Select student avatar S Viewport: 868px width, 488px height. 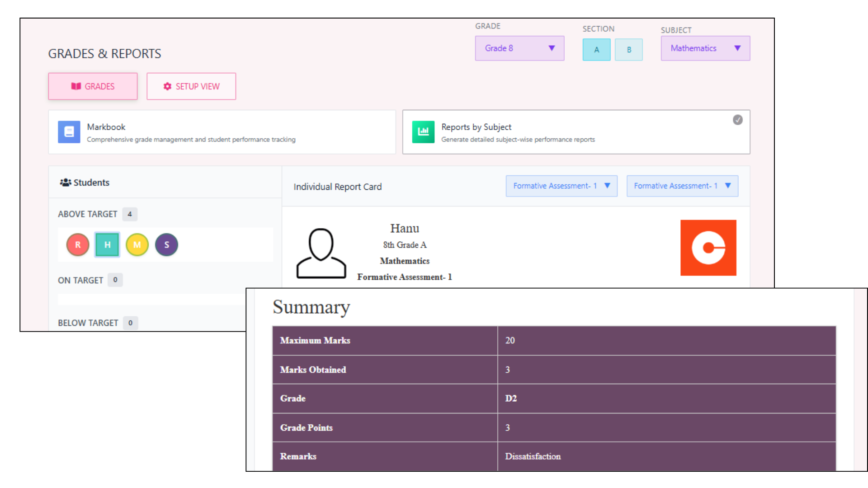pos(166,245)
